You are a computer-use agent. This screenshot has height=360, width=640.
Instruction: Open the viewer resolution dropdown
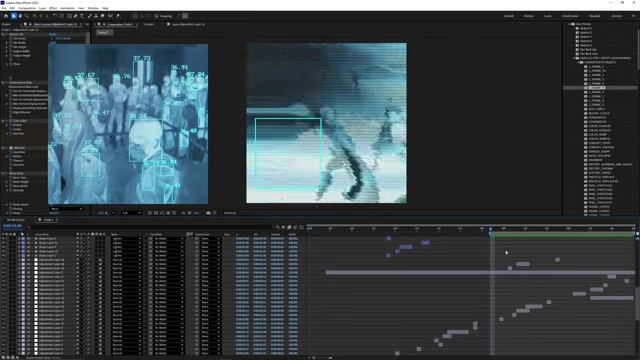[x=131, y=213]
